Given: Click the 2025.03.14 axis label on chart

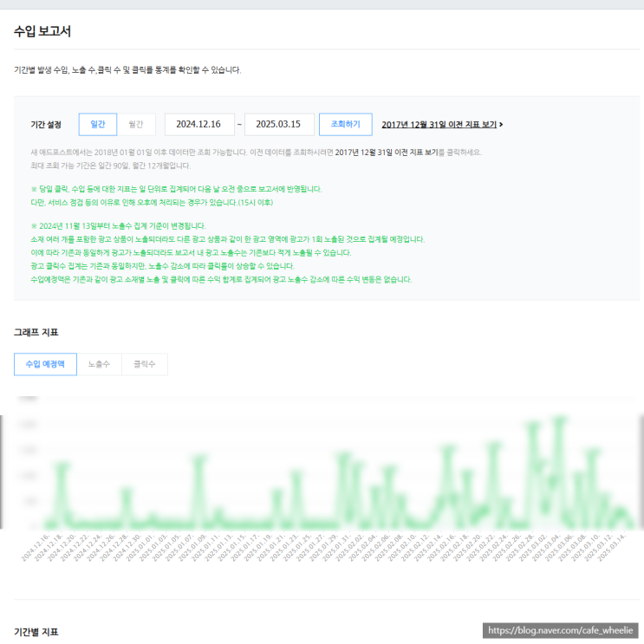Looking at the screenshot, I should coord(612,548).
